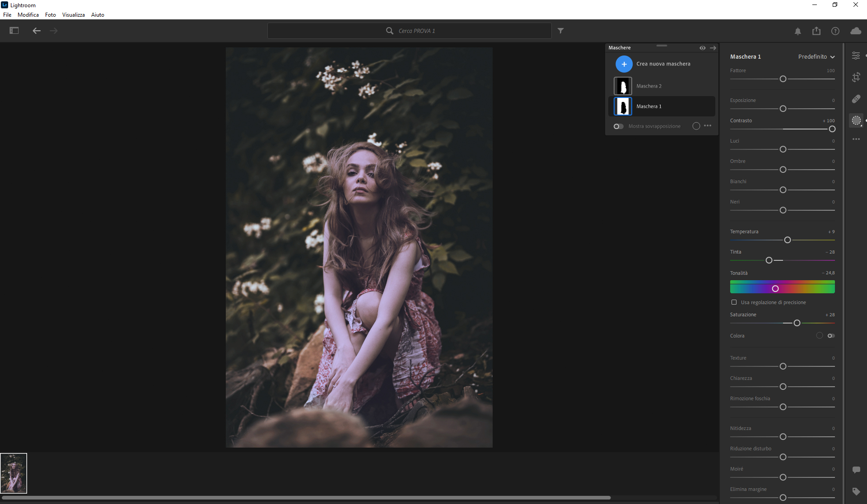The height and width of the screenshot is (504, 867).
Task: Click the filter funnel icon
Action: pyautogui.click(x=560, y=31)
